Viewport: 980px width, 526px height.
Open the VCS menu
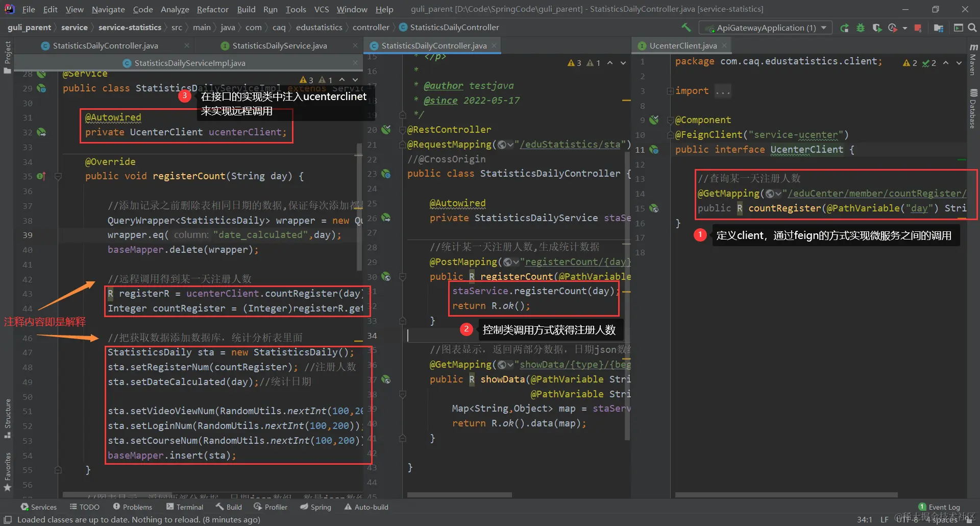[322, 9]
